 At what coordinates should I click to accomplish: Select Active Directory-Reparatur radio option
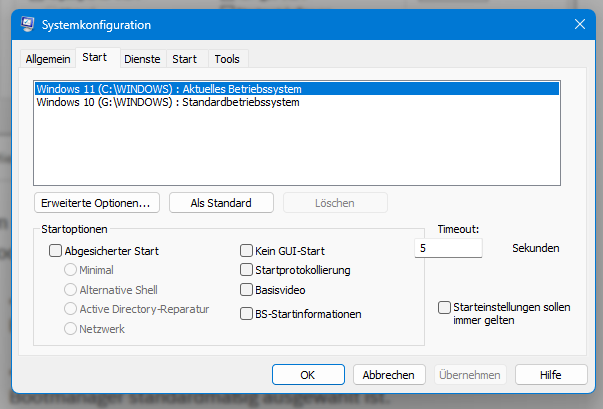coord(70,308)
